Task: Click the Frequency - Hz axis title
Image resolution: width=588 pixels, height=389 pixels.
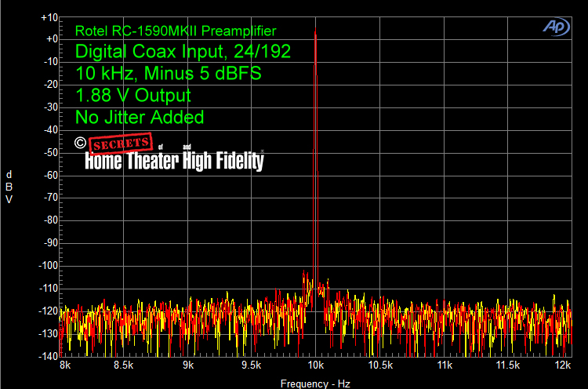Action: point(314,383)
